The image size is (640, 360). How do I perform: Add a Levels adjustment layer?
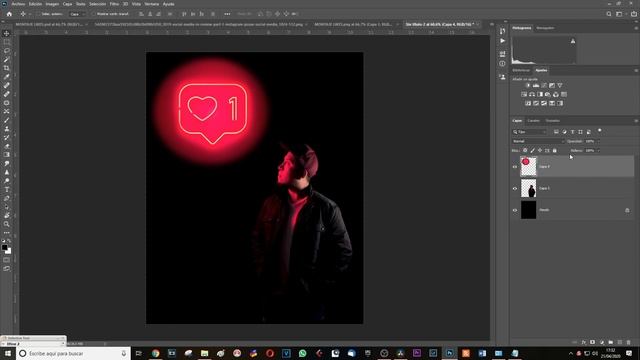pyautogui.click(x=536, y=85)
